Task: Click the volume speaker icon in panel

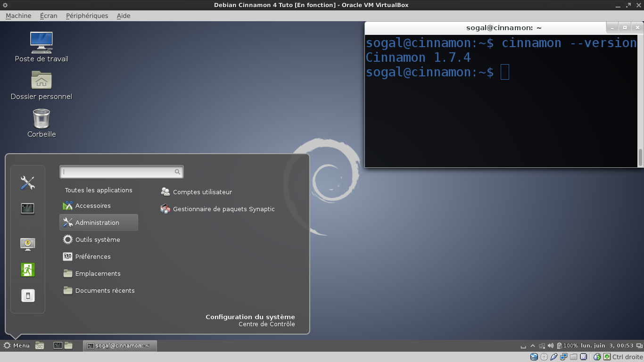Action: click(x=551, y=346)
